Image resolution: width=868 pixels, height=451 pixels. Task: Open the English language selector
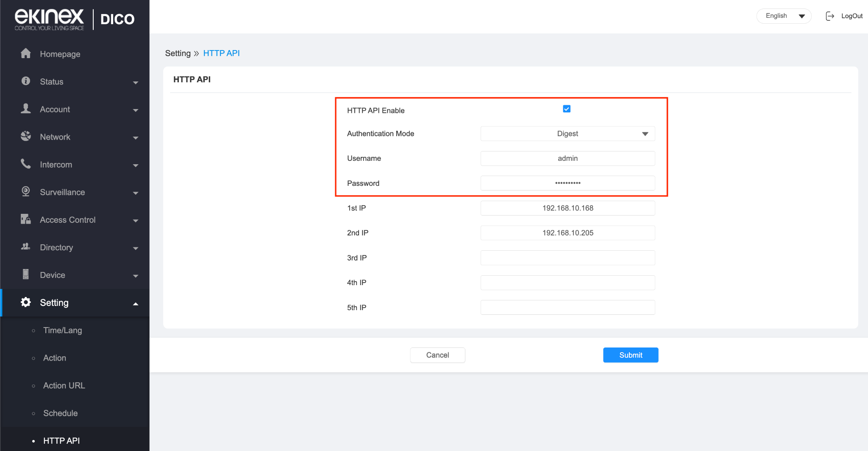pyautogui.click(x=784, y=16)
